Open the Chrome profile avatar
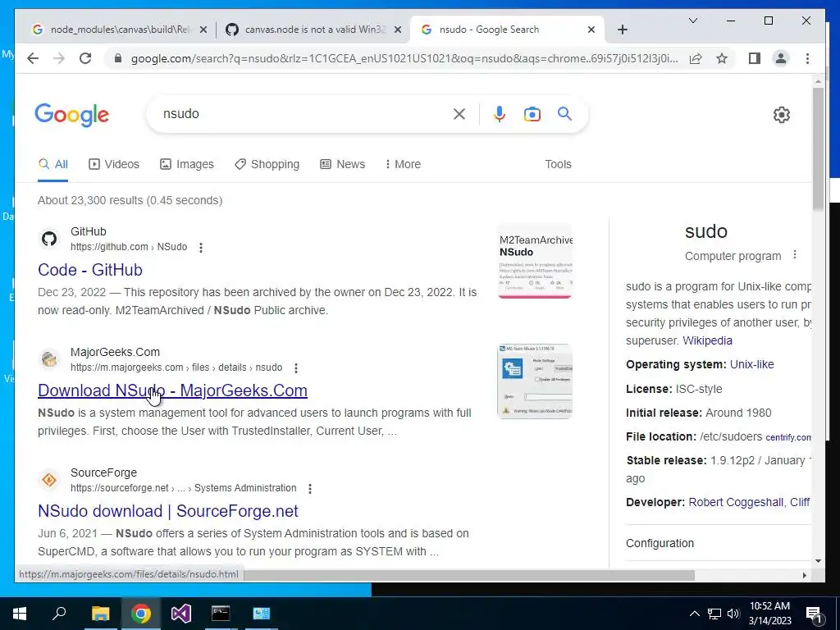The image size is (840, 630). click(781, 58)
